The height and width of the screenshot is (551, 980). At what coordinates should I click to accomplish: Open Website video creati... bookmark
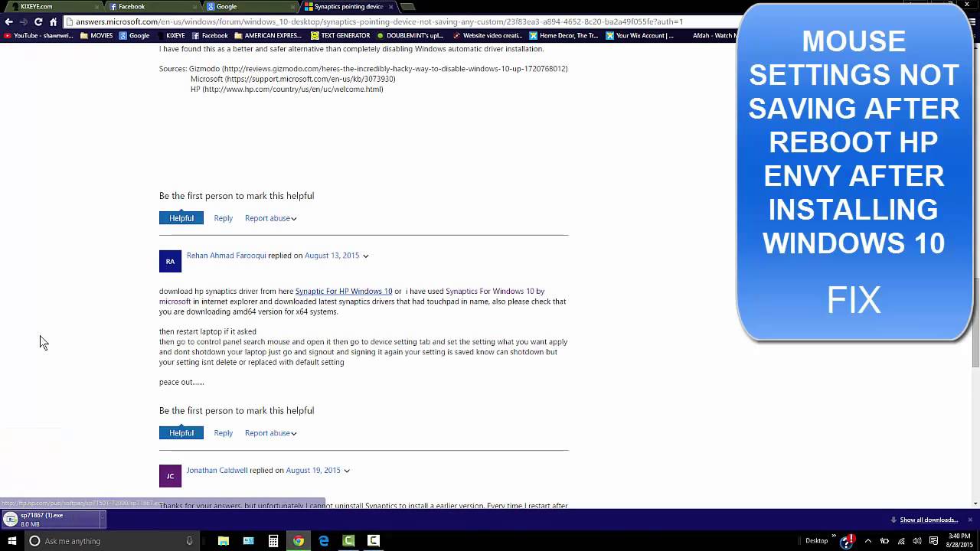click(x=487, y=35)
